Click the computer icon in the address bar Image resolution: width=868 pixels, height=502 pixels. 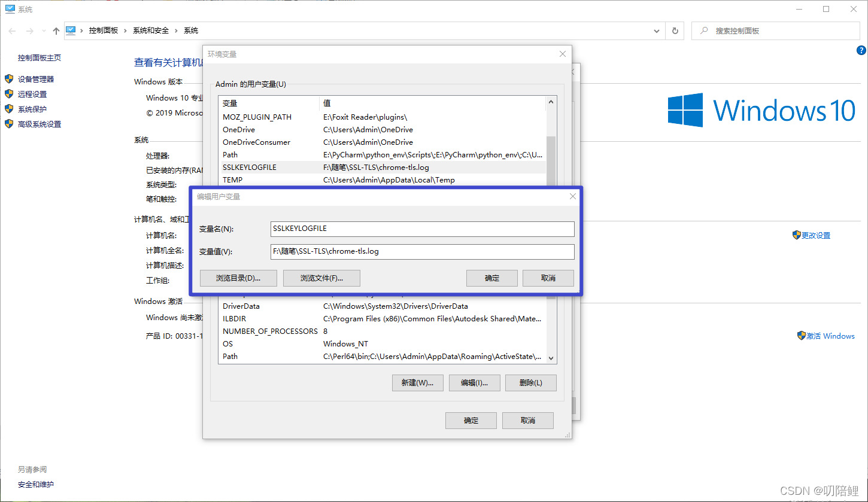[71, 31]
